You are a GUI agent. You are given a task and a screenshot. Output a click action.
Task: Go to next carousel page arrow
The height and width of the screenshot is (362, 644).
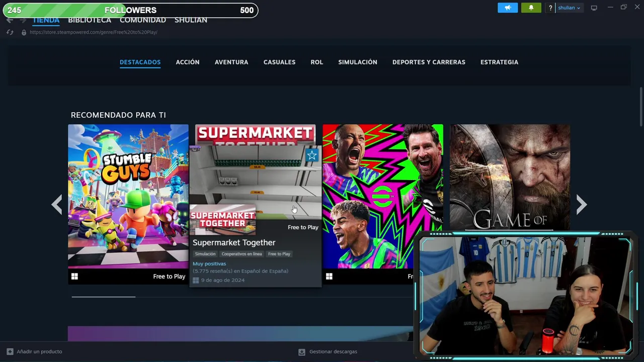pos(582,205)
